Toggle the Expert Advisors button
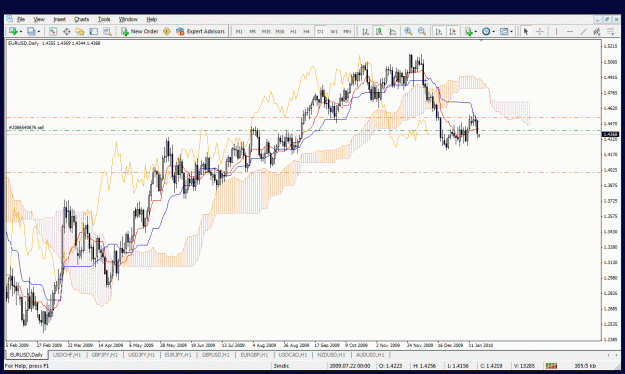The image size is (625, 374). 200,31
